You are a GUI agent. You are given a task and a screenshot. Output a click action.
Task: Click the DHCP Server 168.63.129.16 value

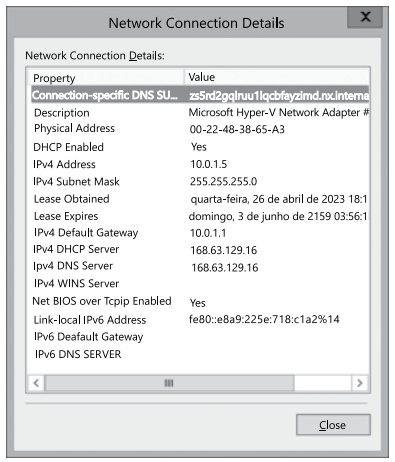click(224, 250)
